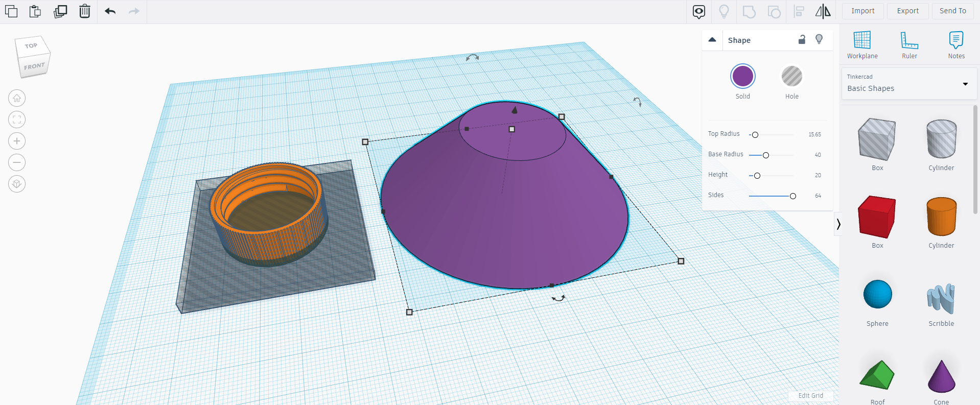
Task: Open the Basic Shapes category dropdown
Action: click(x=909, y=83)
